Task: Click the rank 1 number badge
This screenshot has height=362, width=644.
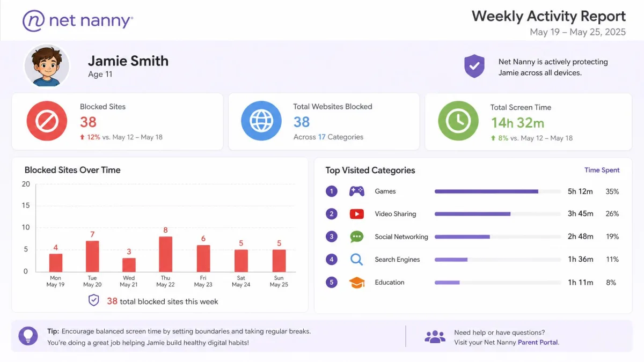Action: (x=332, y=191)
